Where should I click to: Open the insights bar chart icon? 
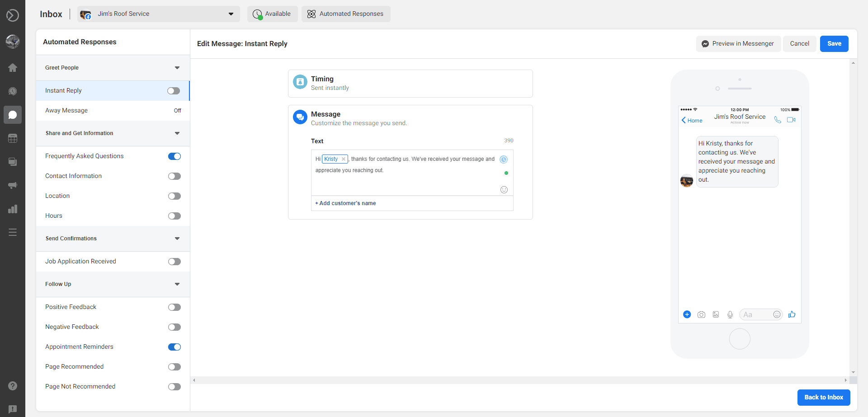[13, 209]
